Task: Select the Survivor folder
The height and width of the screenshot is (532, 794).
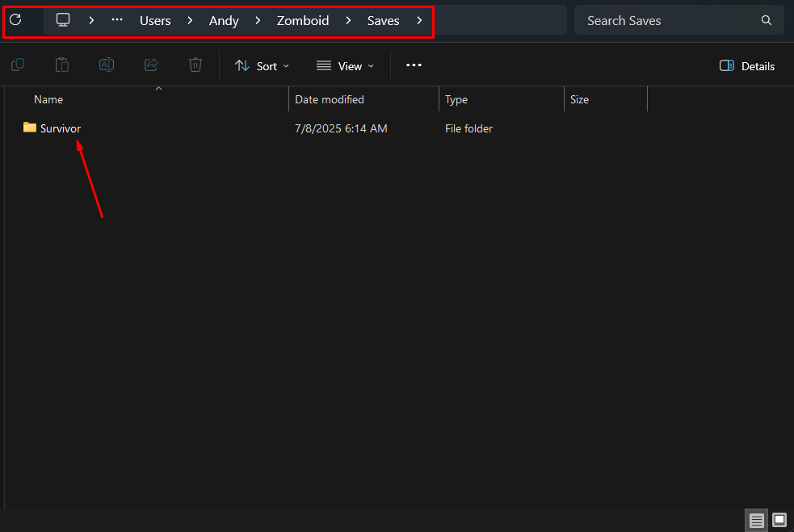Action: [60, 128]
